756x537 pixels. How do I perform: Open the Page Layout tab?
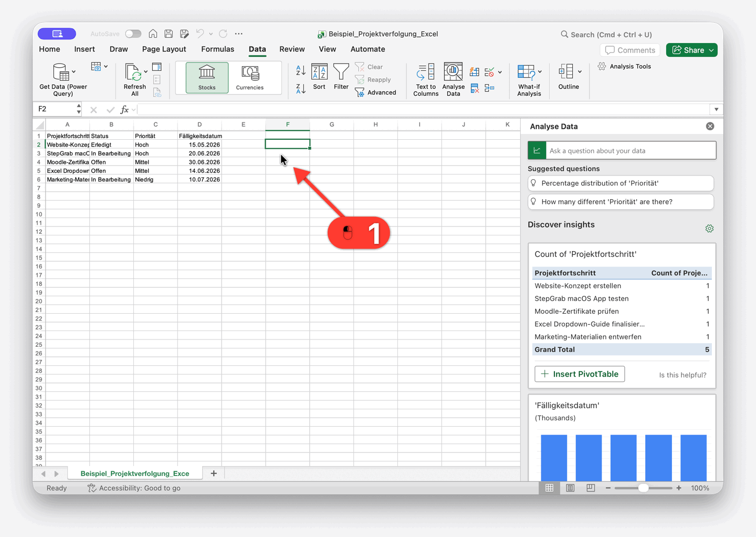164,49
